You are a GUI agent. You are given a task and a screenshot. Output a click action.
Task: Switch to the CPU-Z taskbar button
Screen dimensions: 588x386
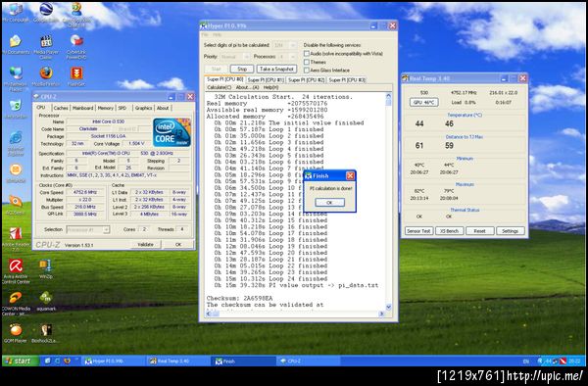[309, 361]
